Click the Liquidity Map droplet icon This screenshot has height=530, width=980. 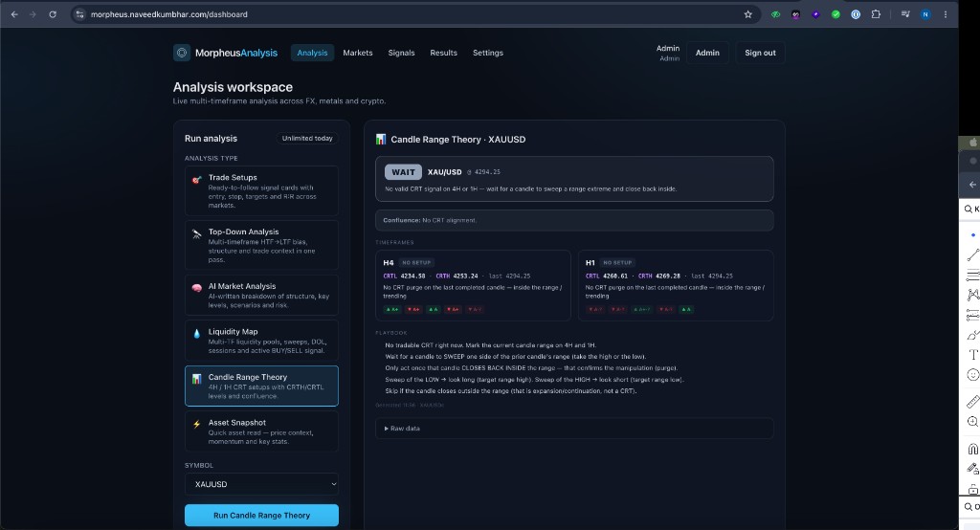click(x=197, y=334)
